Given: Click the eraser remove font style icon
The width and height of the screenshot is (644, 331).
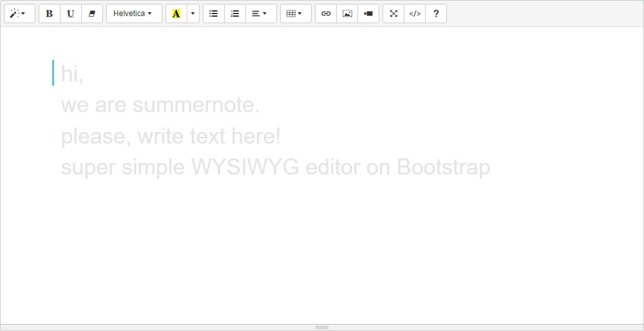Looking at the screenshot, I should pyautogui.click(x=92, y=14).
